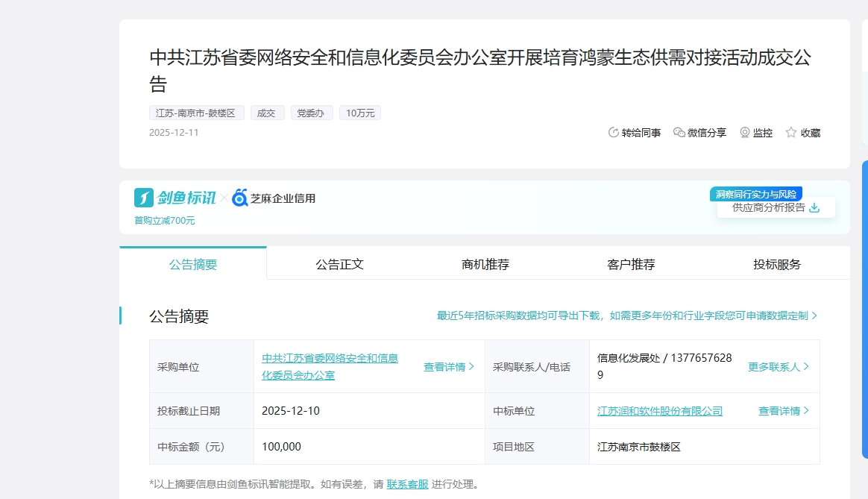Click the contact phone 信息化发展处 / 13776576289
This screenshot has width=868, height=499.
coord(664,366)
